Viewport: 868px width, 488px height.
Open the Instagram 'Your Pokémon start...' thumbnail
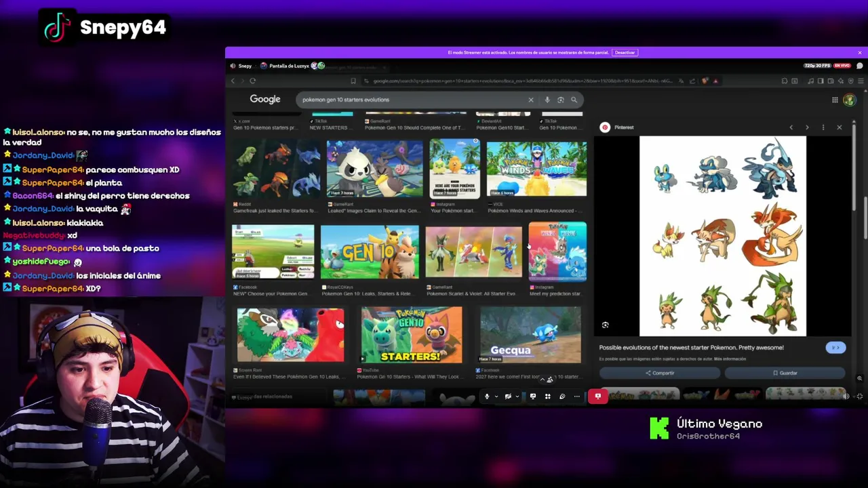(x=455, y=169)
